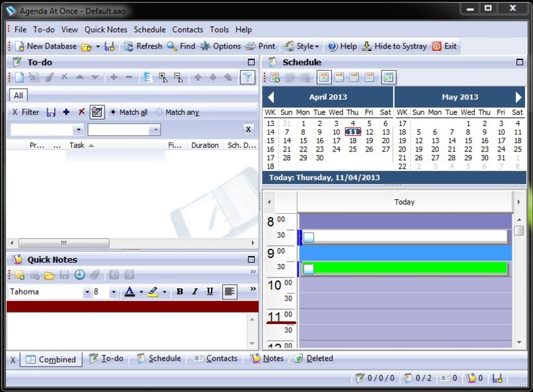Viewport: 533px width, 392px height.
Task: Click the New Database toolbar button
Action: 46,46
